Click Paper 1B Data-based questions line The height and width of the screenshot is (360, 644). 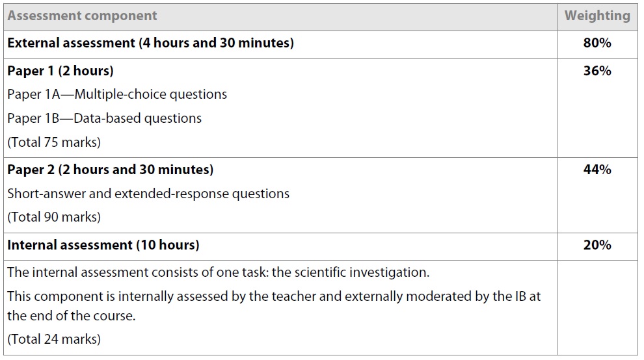(104, 118)
